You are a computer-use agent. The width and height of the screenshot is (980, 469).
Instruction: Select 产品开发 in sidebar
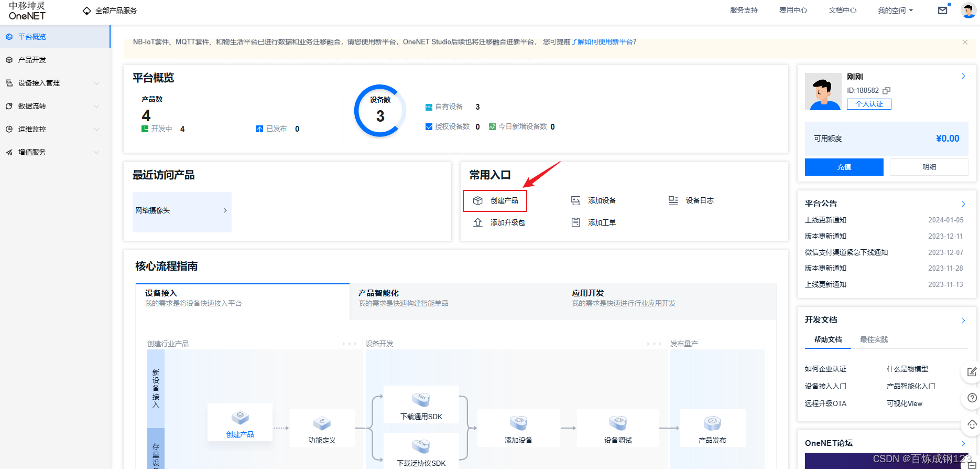coord(55,60)
